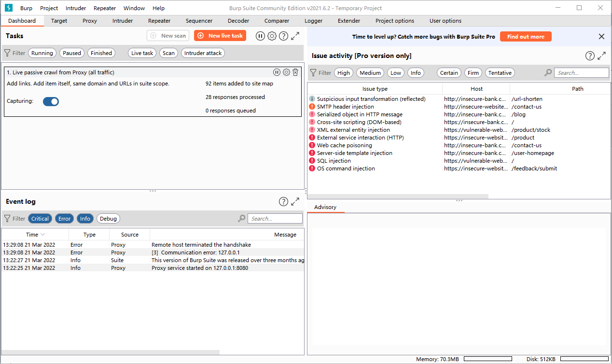Delete the Live passive crawl task

(295, 72)
